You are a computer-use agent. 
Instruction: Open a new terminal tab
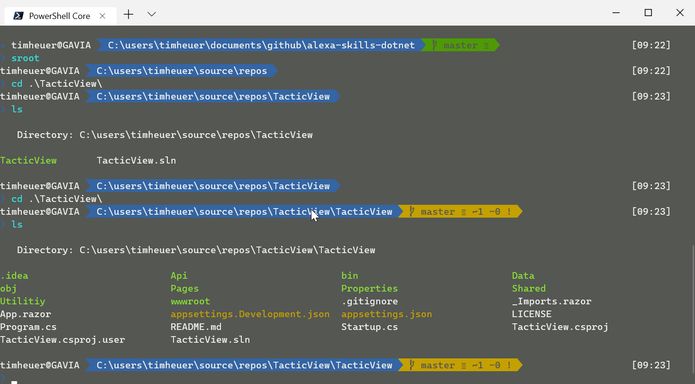[x=128, y=14]
